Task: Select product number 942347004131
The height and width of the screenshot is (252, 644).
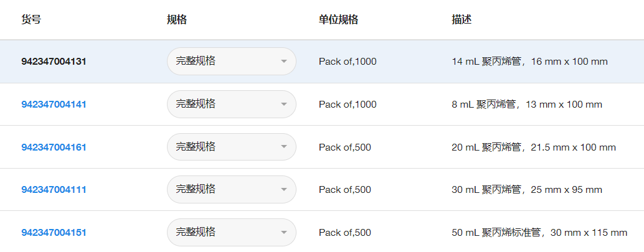Action: click(54, 62)
